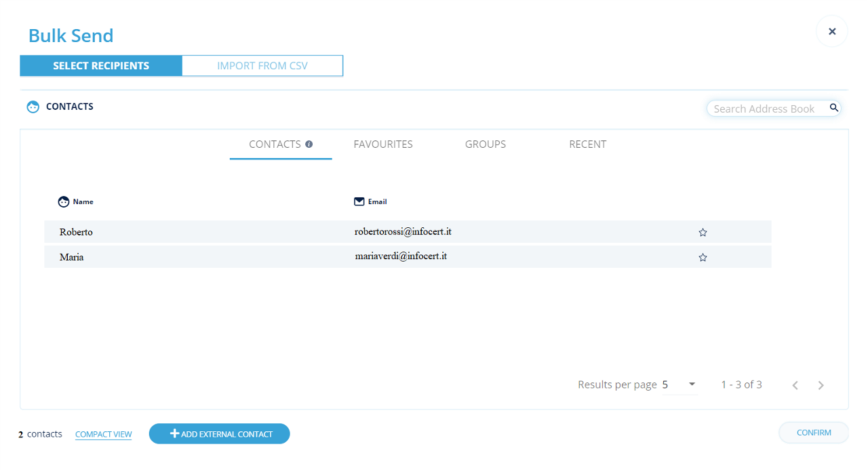This screenshot has height=470, width=868.
Task: Click the Name column face icon
Action: [x=64, y=201]
